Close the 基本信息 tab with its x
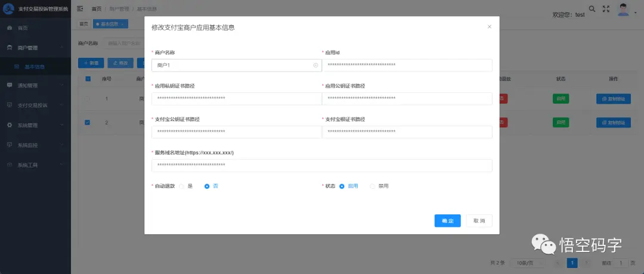Viewport: 644px width, 274px height. [x=122, y=24]
